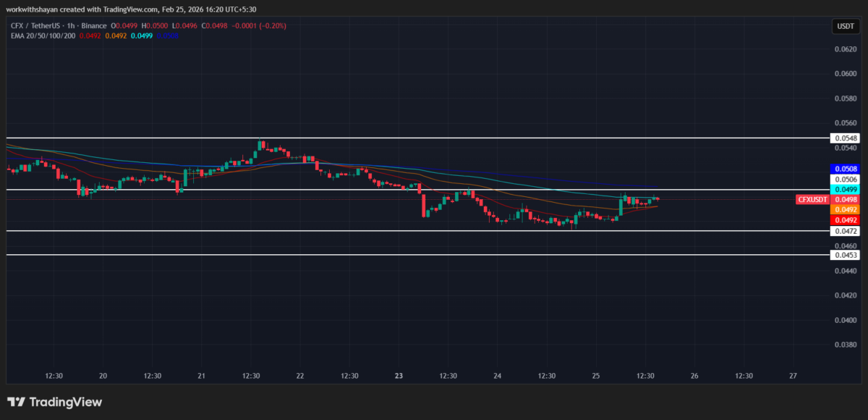
Task: Click the red 0.0492 EMA value in legend
Action: coord(90,34)
